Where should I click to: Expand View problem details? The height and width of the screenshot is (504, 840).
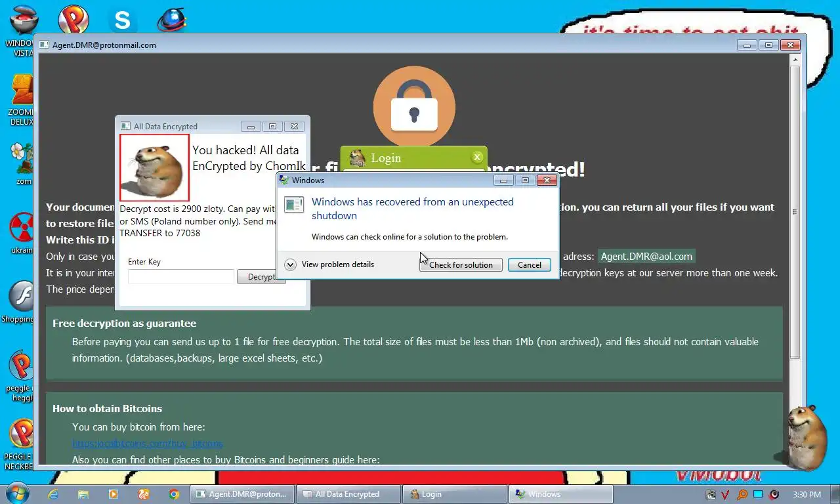(x=329, y=264)
